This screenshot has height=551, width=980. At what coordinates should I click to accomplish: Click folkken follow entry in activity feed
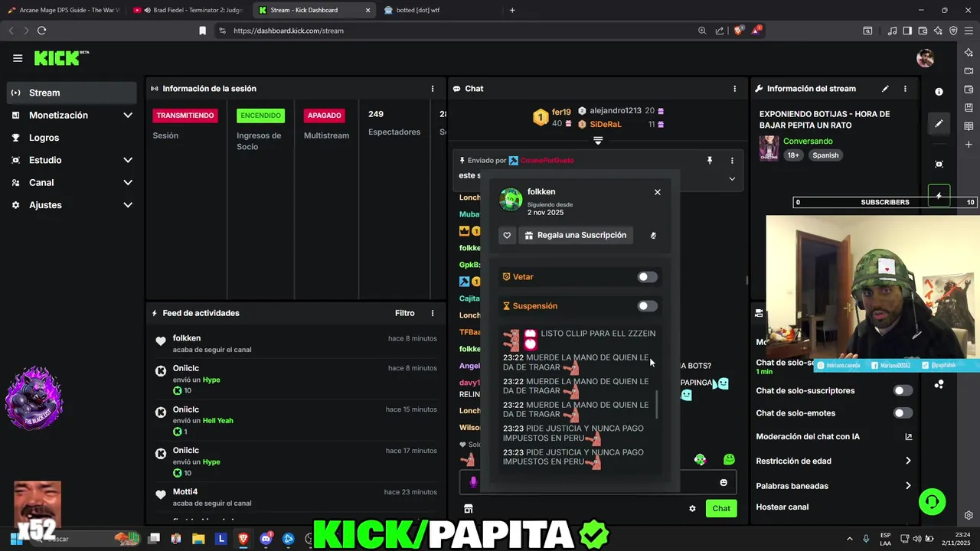tap(295, 344)
